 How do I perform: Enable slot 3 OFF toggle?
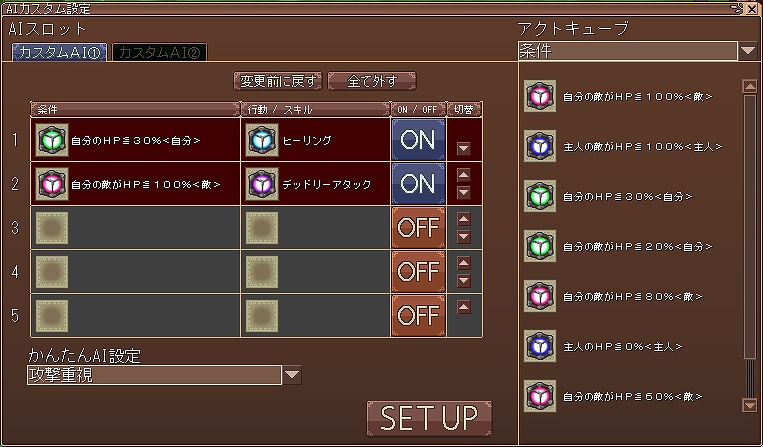click(417, 228)
